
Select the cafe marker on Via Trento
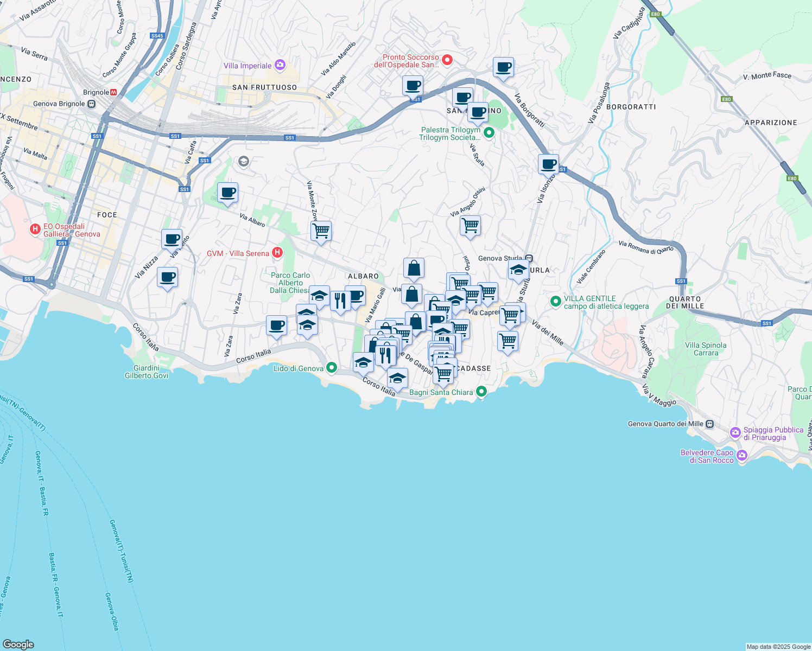tap(172, 240)
